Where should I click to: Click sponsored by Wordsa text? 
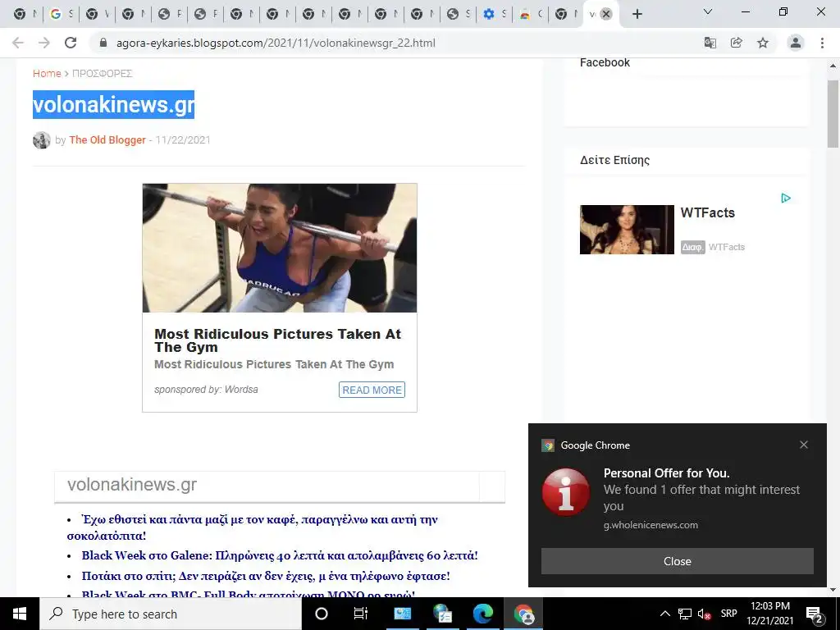coord(206,390)
